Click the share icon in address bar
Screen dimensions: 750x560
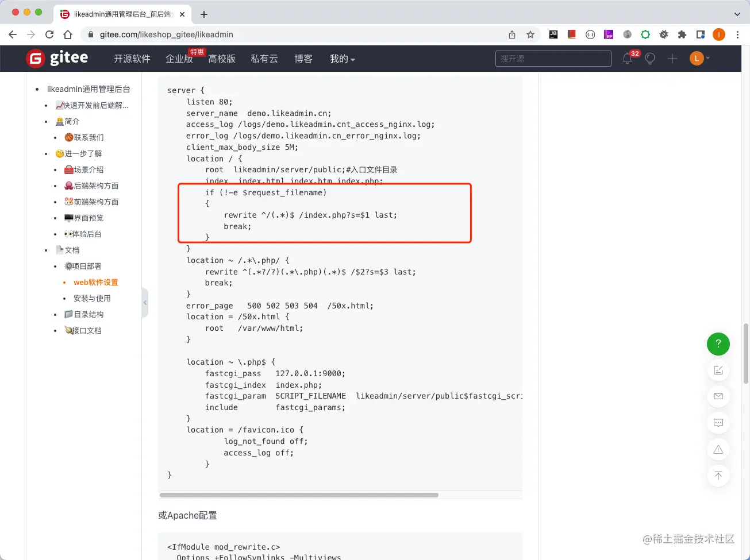[x=512, y=34]
